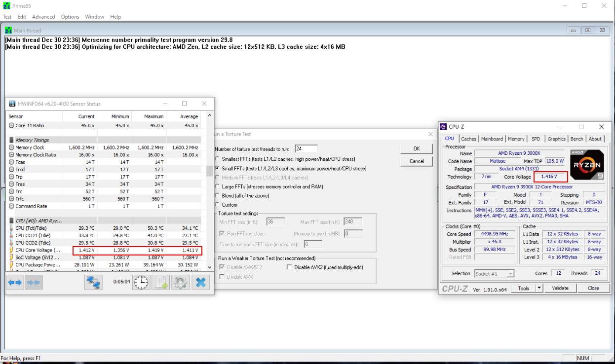Viewport: 615px width, 364px height.
Task: Open the Help menu in Prime95
Action: (x=115, y=17)
